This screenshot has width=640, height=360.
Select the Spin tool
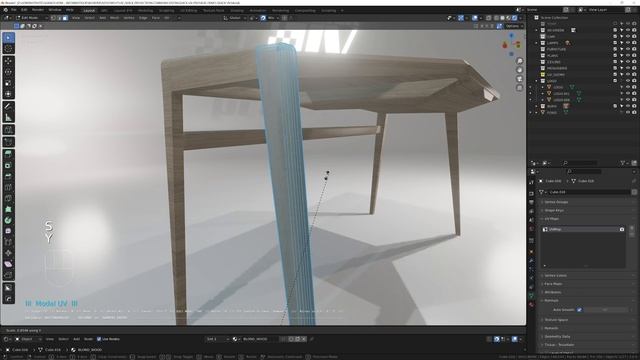pos(9,220)
